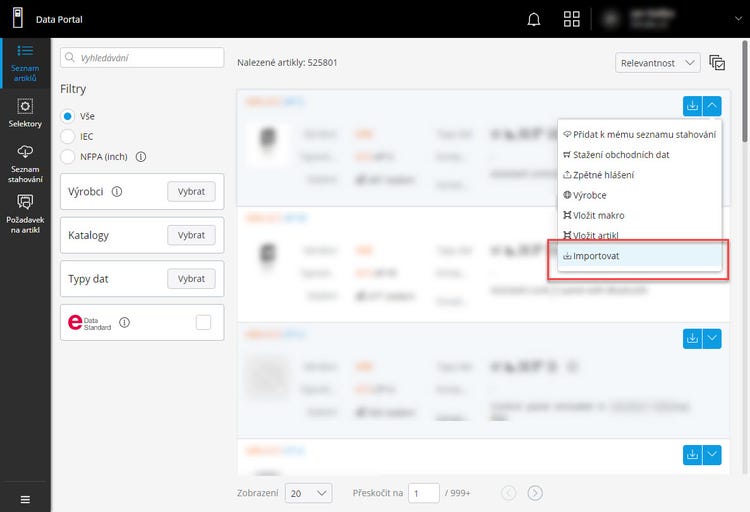Viewport: 750px width, 512px height.
Task: Open the Zobrazení page size dropdown
Action: (x=308, y=493)
